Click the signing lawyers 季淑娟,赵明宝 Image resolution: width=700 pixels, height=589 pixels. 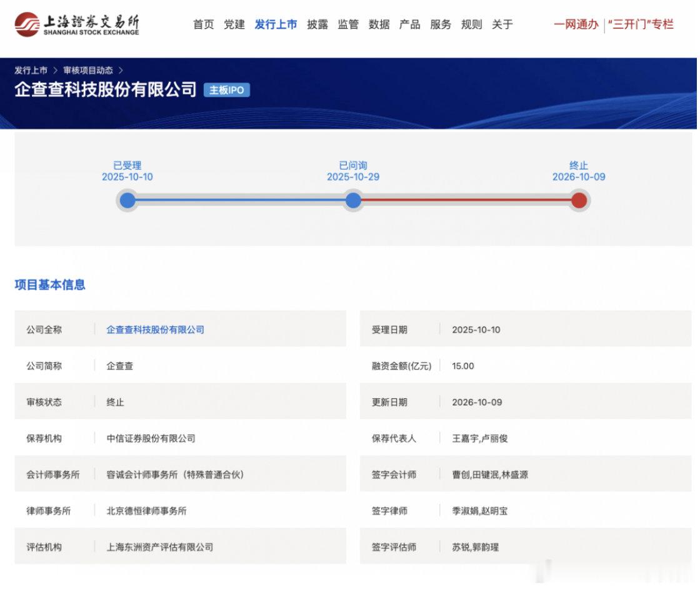pyautogui.click(x=480, y=510)
